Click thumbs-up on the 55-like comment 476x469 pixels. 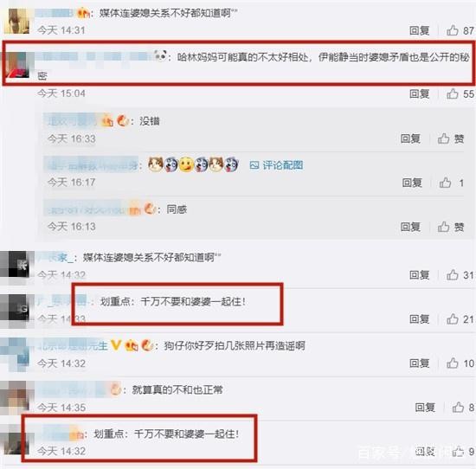tap(453, 93)
